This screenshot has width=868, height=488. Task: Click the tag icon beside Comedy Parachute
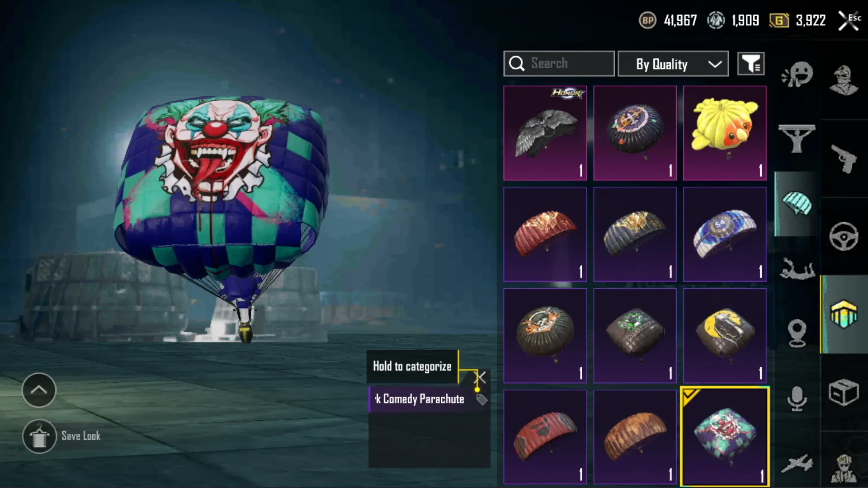[481, 399]
